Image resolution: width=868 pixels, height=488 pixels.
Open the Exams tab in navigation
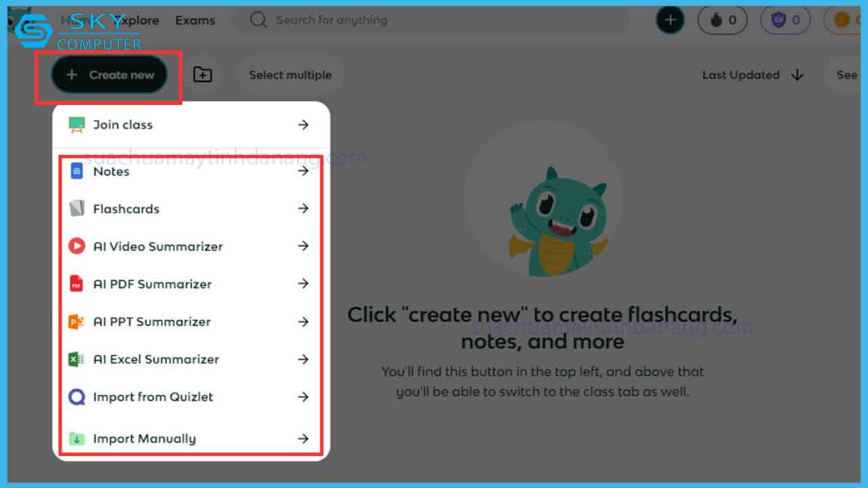[195, 20]
